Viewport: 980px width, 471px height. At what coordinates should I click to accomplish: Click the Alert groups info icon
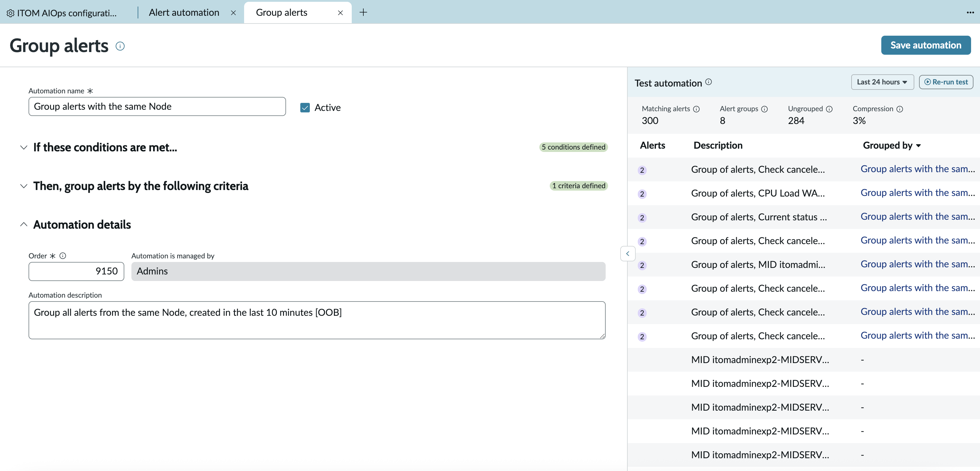click(x=764, y=109)
